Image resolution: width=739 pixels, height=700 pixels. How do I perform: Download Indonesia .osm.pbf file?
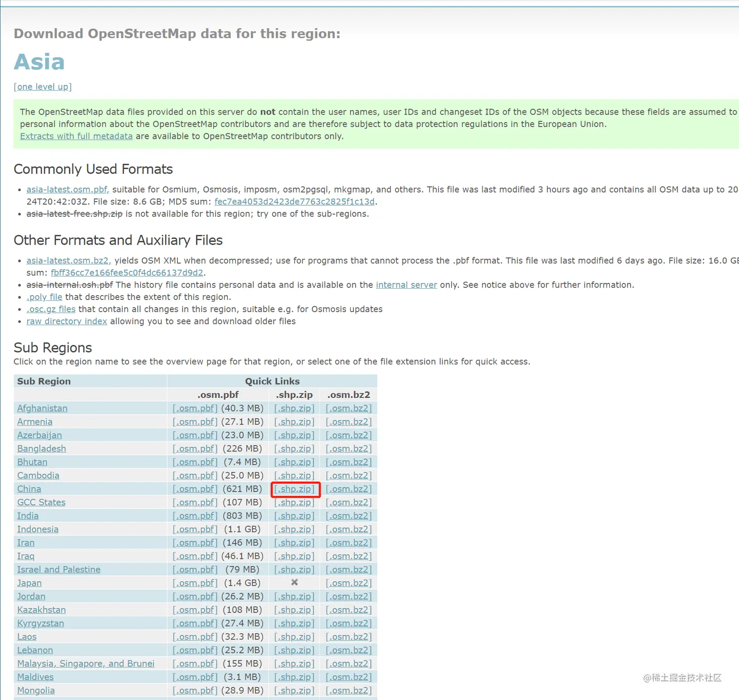click(x=195, y=529)
